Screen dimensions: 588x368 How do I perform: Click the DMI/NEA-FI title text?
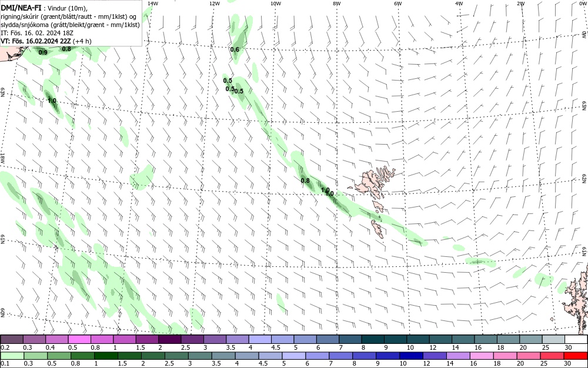tap(21, 9)
